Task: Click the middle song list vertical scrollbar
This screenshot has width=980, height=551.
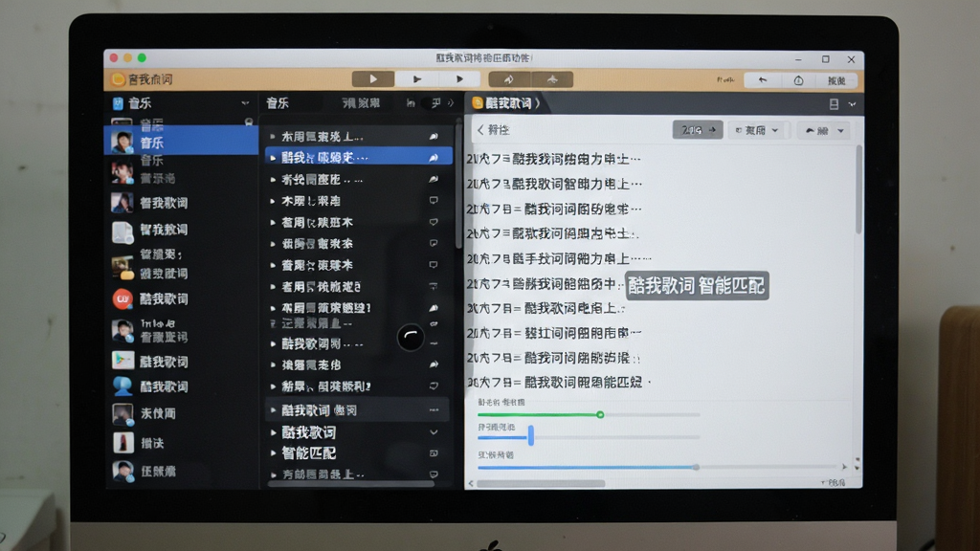Action: 458,186
